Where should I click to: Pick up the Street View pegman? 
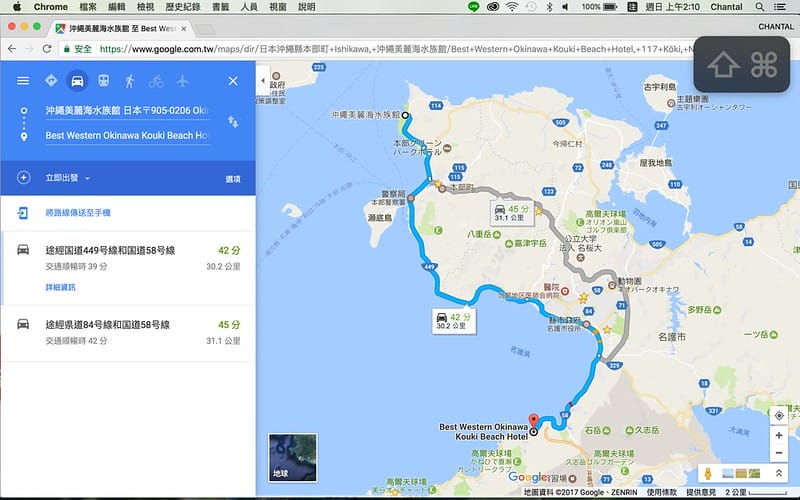tap(708, 473)
